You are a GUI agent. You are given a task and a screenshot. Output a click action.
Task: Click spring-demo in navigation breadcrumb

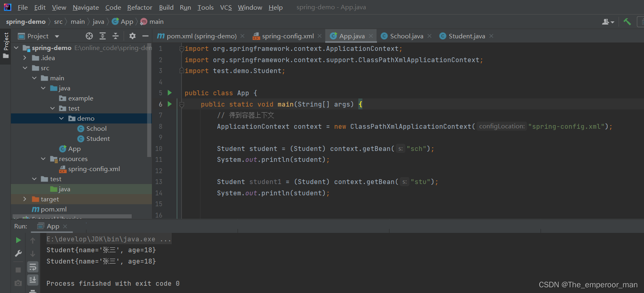click(26, 22)
